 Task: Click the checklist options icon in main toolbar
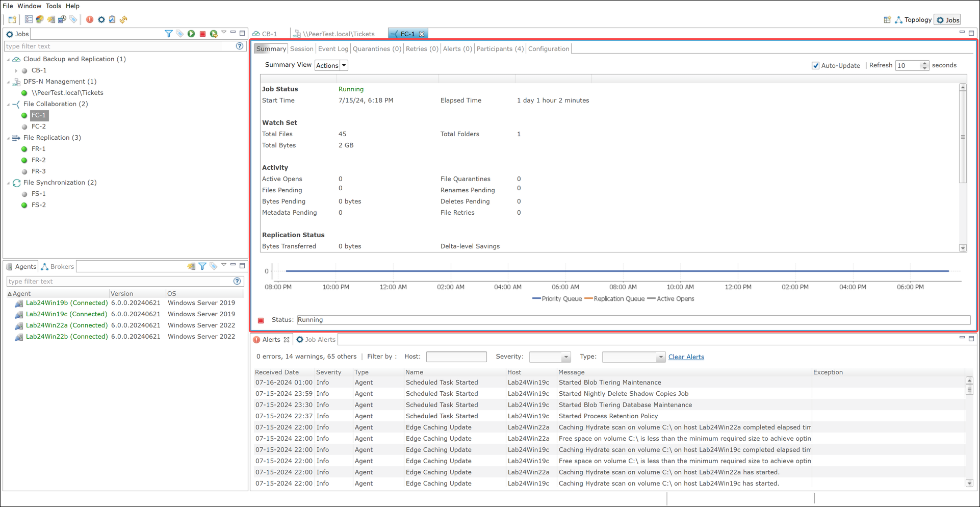tap(29, 19)
